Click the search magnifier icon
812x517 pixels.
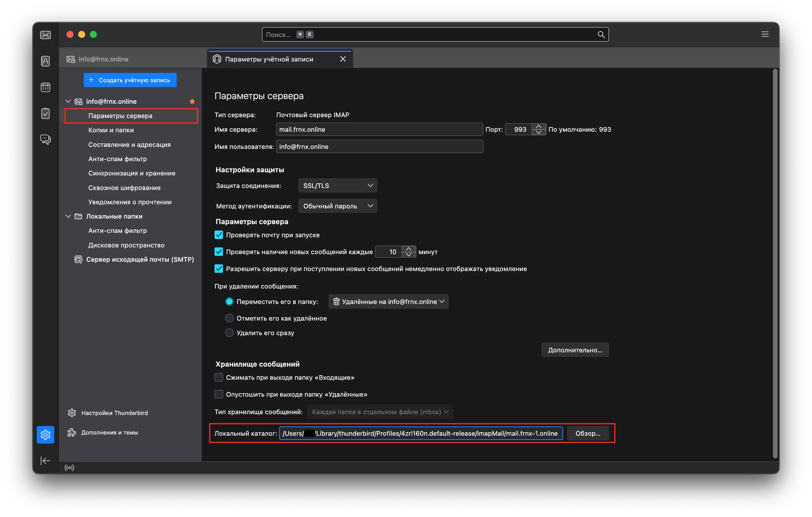coord(601,34)
